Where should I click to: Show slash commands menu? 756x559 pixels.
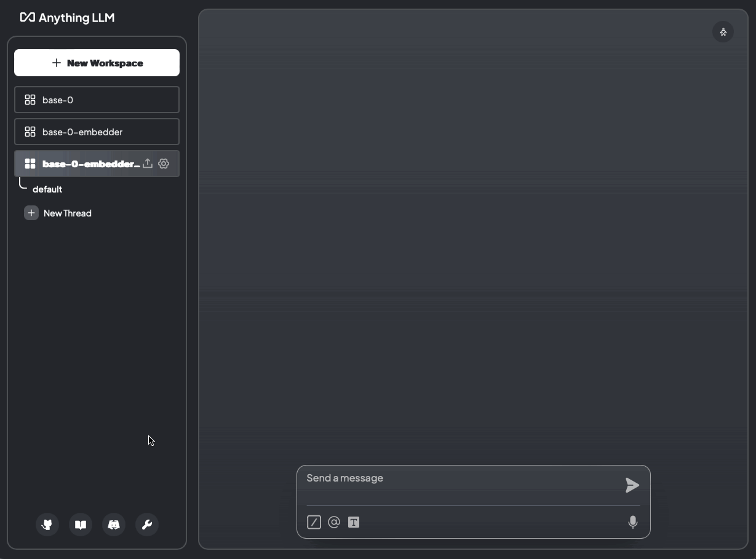point(314,522)
